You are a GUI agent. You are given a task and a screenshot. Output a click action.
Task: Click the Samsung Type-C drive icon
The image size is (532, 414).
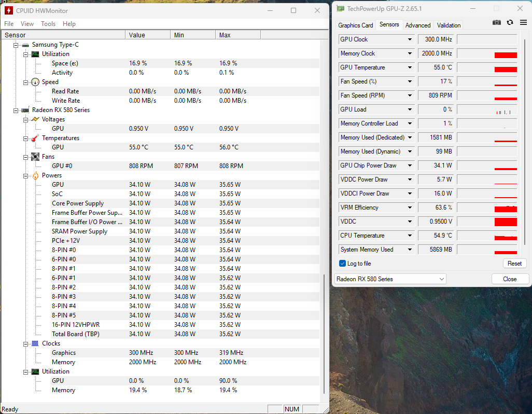pyautogui.click(x=25, y=45)
